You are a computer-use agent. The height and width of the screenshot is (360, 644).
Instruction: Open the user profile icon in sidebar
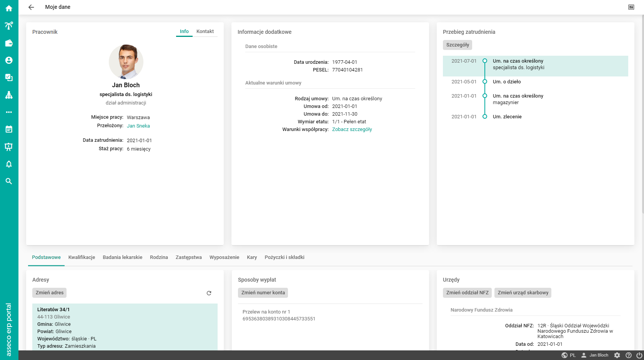pyautogui.click(x=9, y=60)
